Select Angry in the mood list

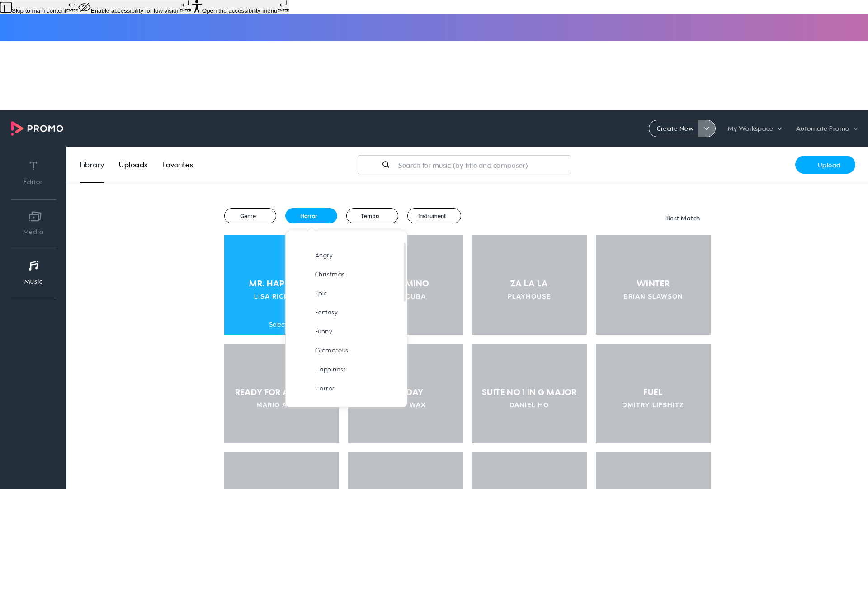click(324, 255)
